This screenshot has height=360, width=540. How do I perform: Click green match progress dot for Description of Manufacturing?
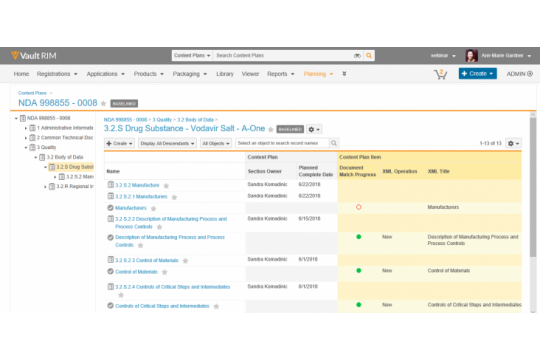point(359,237)
